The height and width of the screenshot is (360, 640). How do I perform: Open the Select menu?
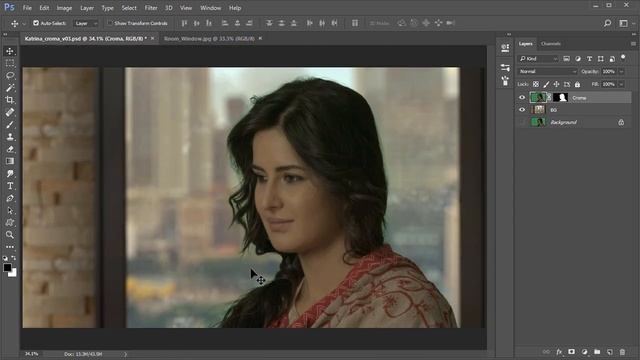click(x=129, y=8)
